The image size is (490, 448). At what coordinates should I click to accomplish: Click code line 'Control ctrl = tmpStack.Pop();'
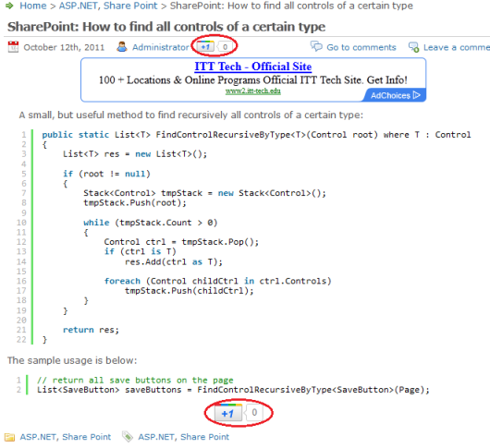coord(181,242)
